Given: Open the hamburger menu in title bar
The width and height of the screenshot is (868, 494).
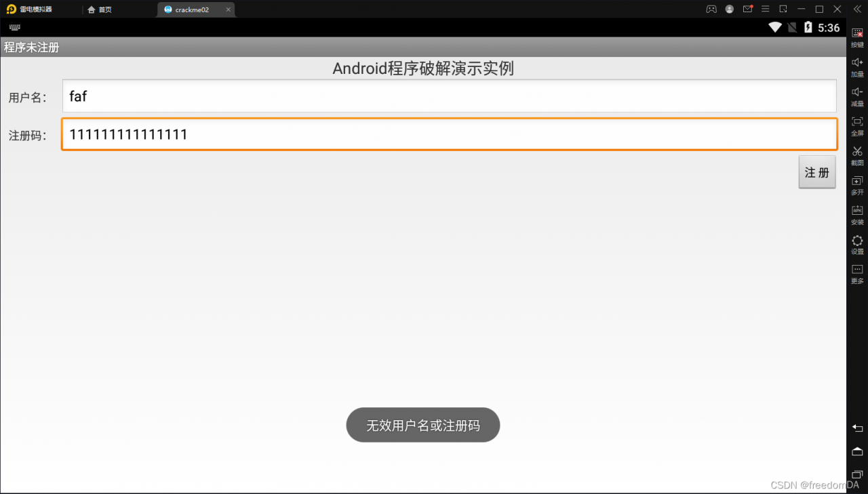Looking at the screenshot, I should coord(766,9).
